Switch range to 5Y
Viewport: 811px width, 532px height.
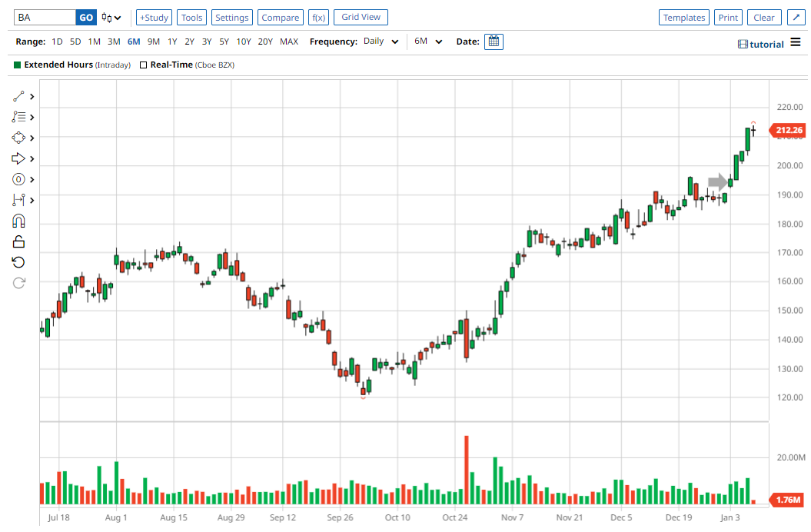point(224,42)
